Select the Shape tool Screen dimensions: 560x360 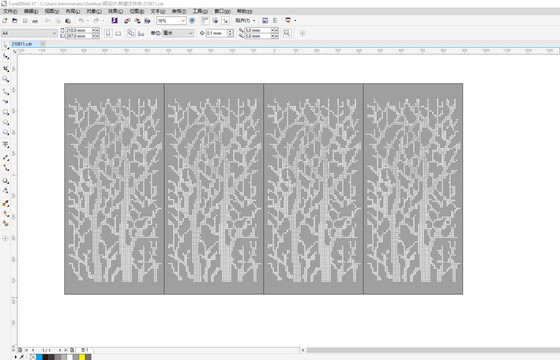[x=5, y=56]
